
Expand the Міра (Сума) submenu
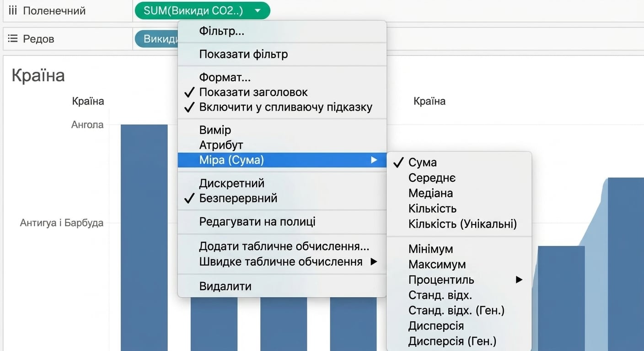tap(282, 160)
